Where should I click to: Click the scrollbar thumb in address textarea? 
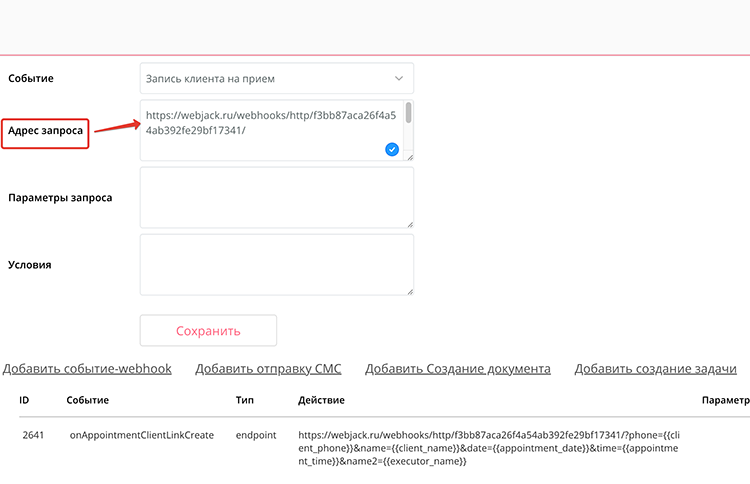tap(408, 113)
